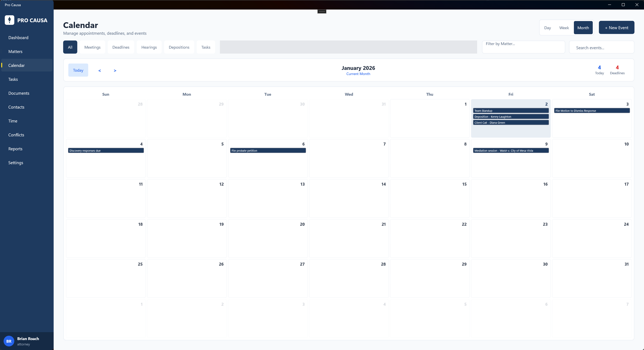
Task: Switch to Day view
Action: 547,27
